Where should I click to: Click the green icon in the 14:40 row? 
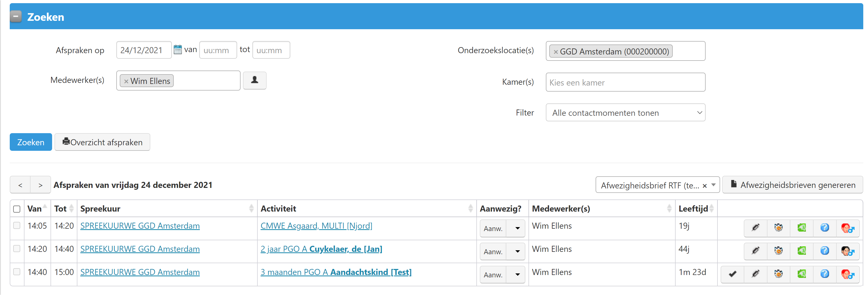(x=802, y=274)
